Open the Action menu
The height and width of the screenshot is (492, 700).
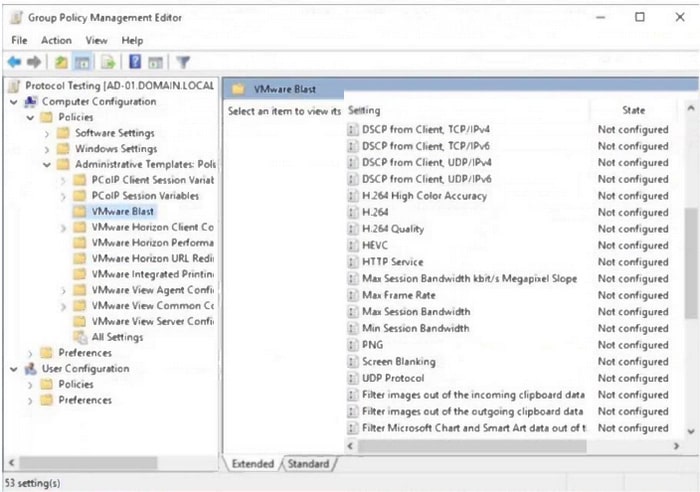56,40
